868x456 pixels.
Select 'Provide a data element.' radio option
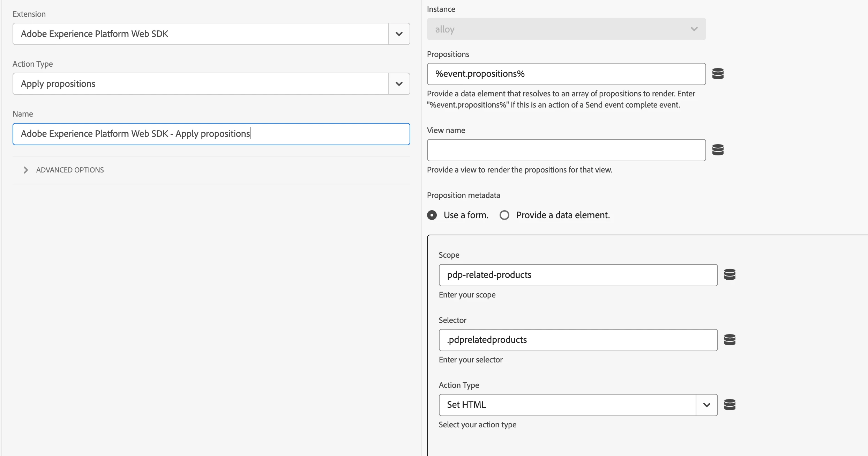[x=504, y=215]
